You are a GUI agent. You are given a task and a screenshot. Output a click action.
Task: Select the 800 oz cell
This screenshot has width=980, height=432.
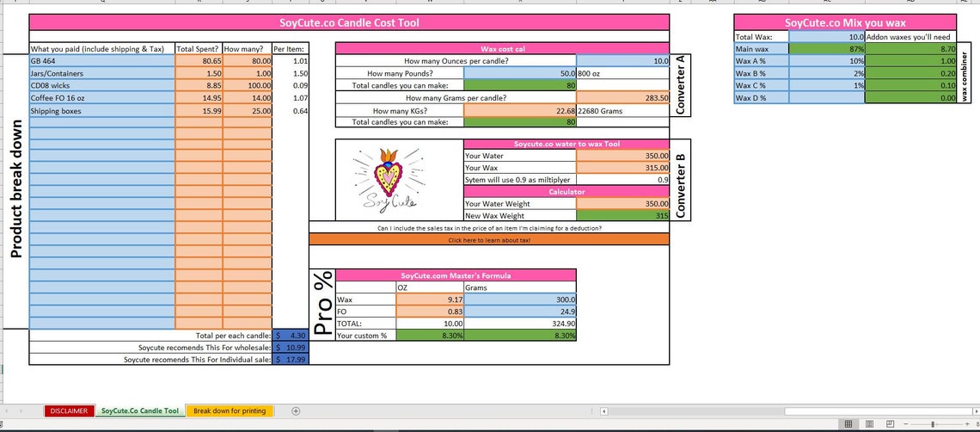pyautogui.click(x=622, y=73)
